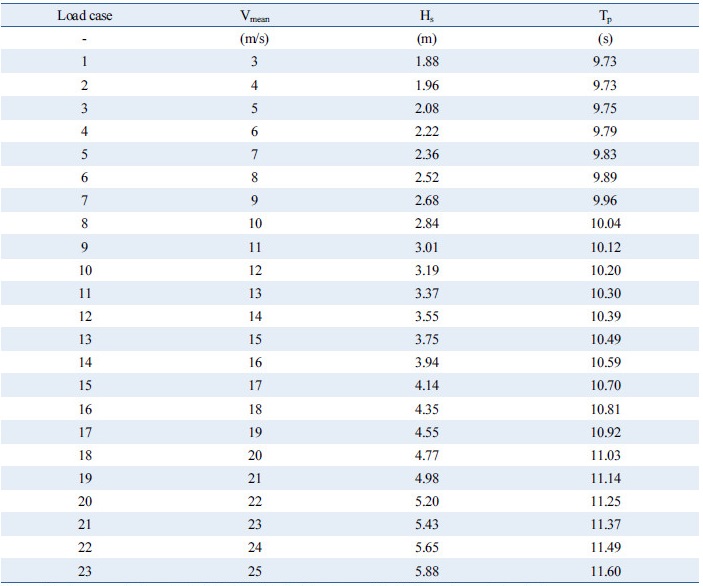
Task: Click the Hs value 4.77
Action: pyautogui.click(x=428, y=454)
